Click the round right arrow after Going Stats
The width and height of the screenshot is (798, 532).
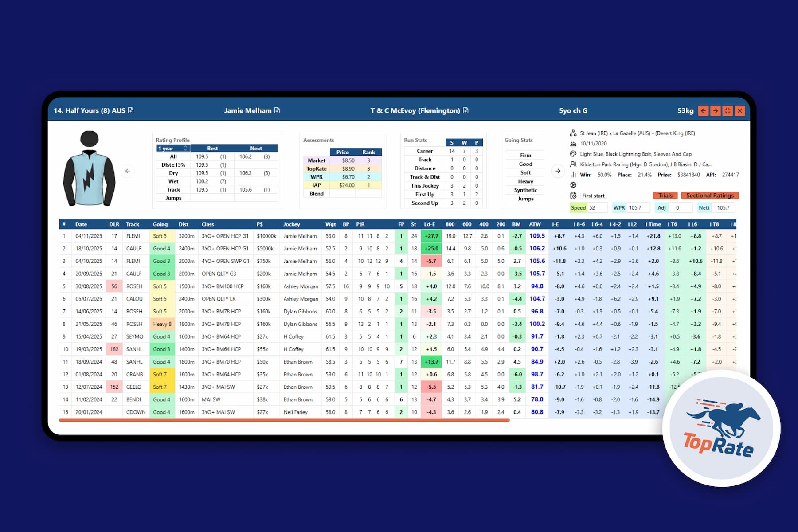(x=558, y=171)
